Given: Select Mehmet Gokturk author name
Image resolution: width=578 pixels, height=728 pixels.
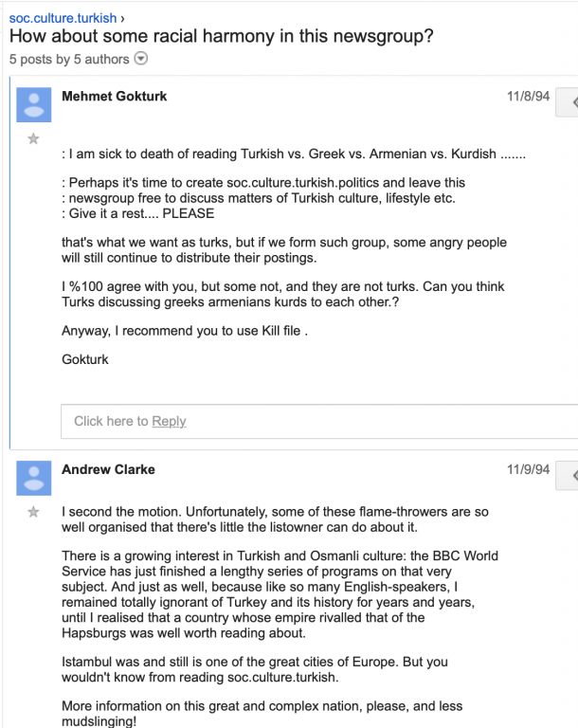Looking at the screenshot, I should (x=115, y=96).
